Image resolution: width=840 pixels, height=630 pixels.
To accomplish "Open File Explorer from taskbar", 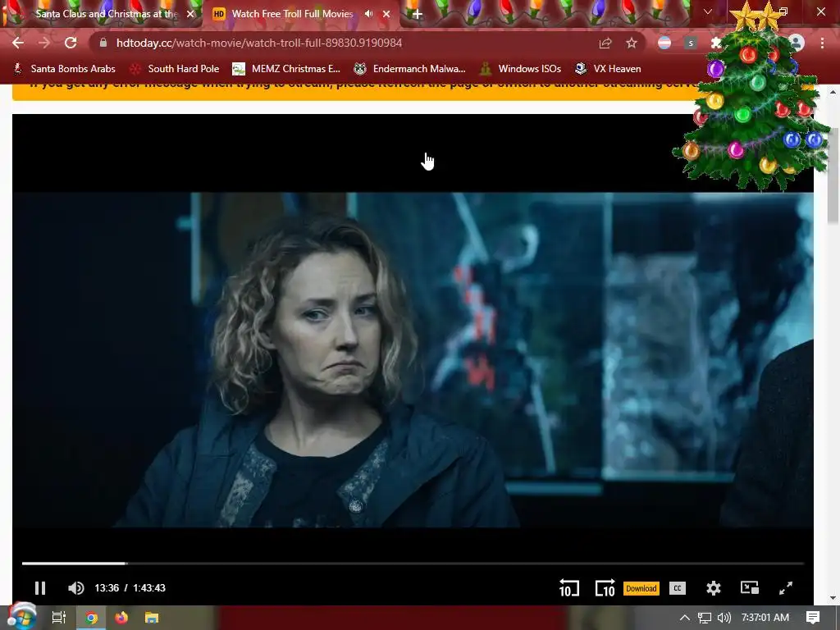I will pos(152,618).
